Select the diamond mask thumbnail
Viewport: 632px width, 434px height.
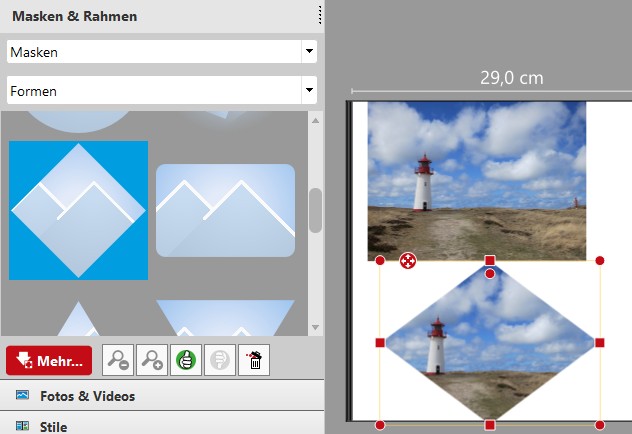pos(78,210)
